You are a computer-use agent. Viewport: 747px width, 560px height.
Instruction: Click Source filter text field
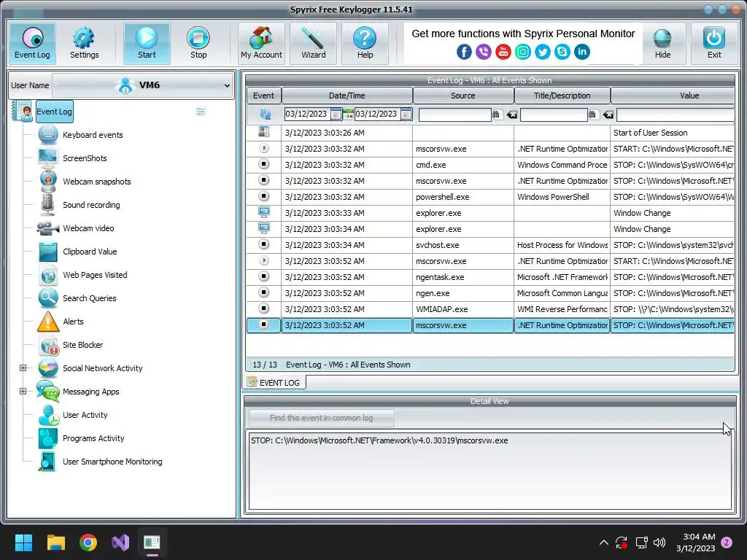(x=454, y=114)
